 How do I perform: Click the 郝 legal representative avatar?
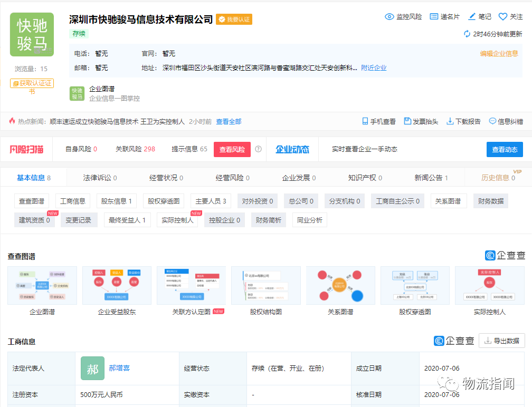coord(93,369)
